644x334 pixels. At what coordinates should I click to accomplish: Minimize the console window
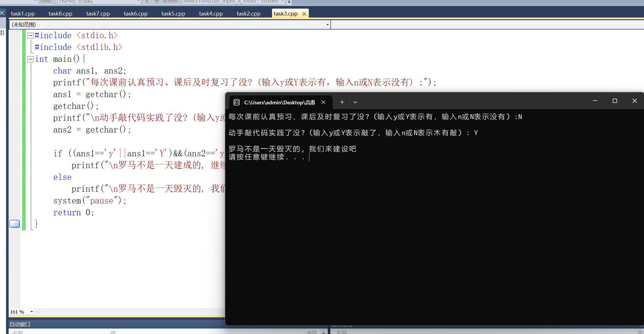click(595, 101)
